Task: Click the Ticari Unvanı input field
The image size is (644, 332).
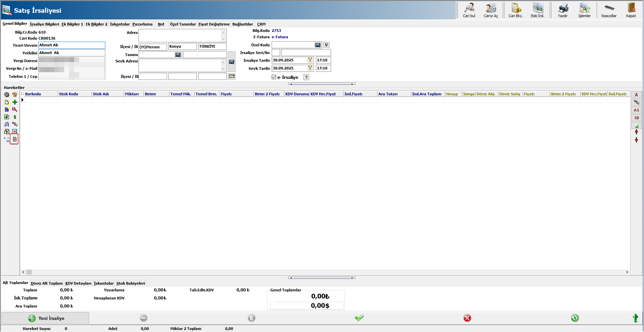Action: (71, 45)
